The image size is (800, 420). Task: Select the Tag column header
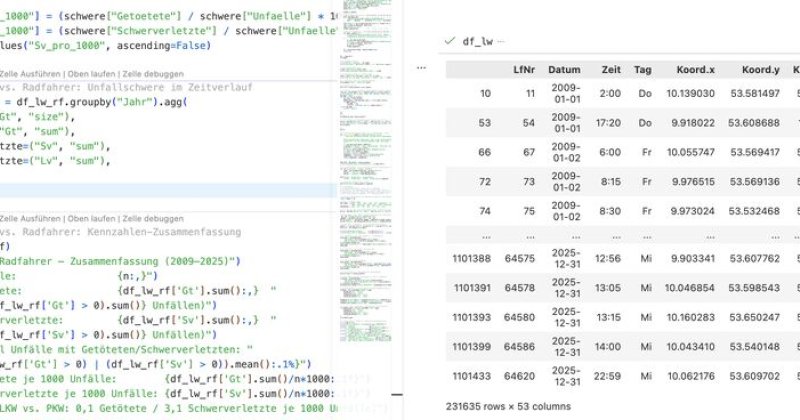click(x=643, y=69)
